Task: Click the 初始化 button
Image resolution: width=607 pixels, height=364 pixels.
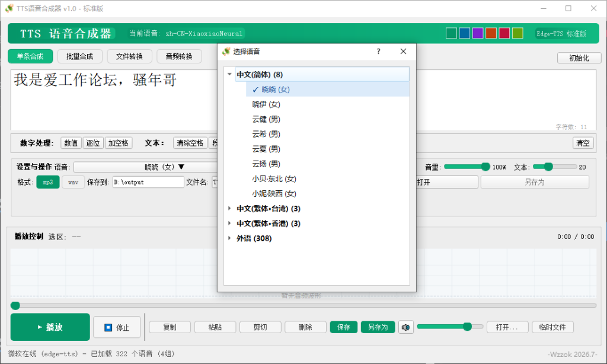Action: click(x=579, y=58)
